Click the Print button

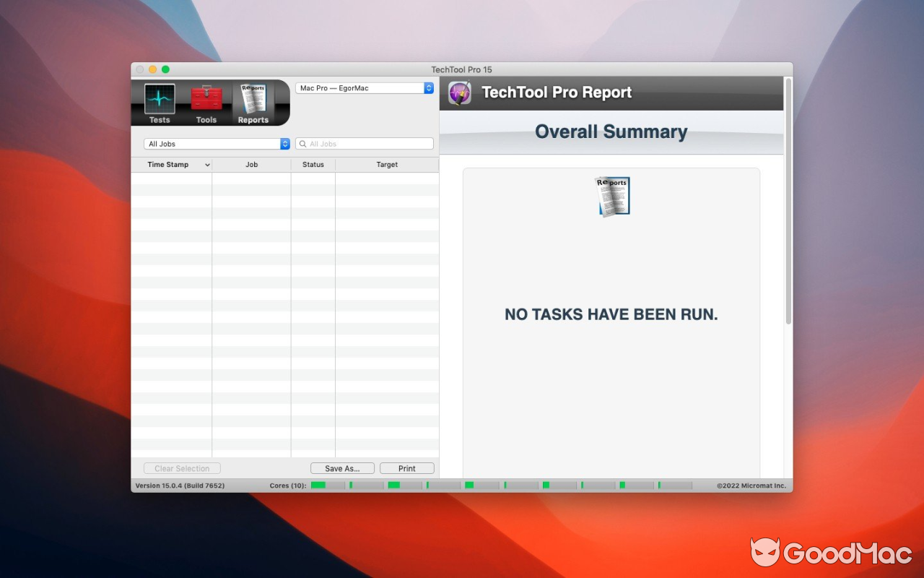(406, 467)
